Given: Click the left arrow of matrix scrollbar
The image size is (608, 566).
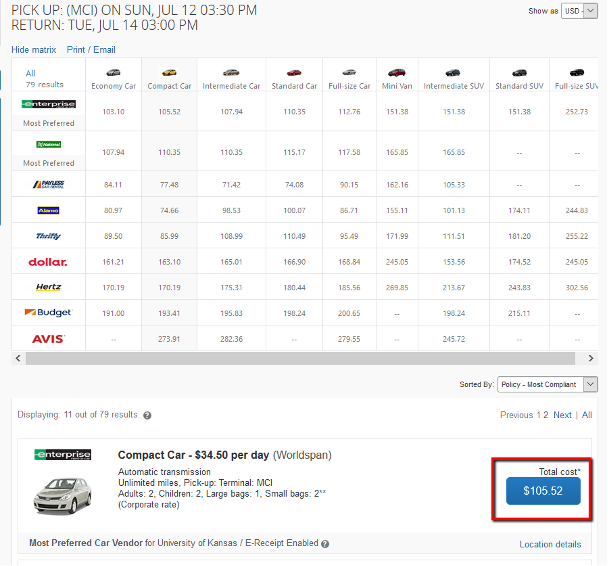Looking at the screenshot, I should 18,358.
